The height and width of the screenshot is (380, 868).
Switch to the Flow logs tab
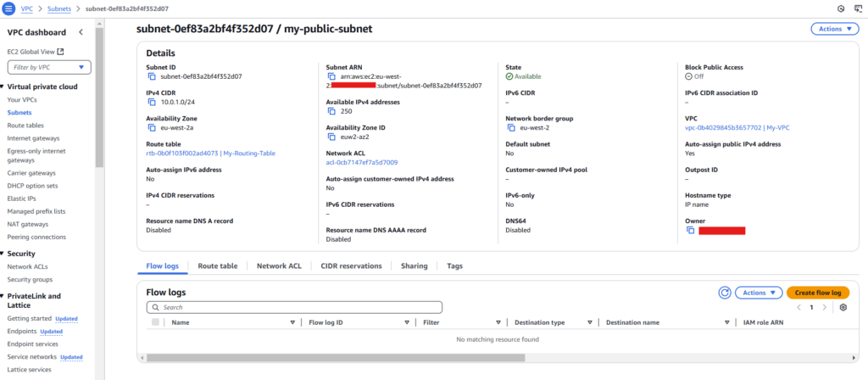(162, 265)
